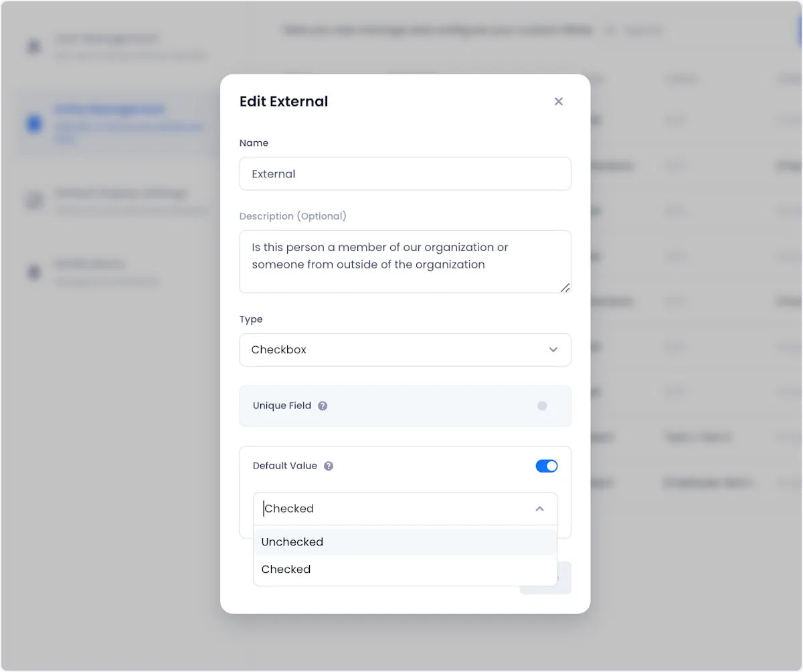Open the Type dropdown showing Checkbox
Screen dimensions: 803x672
[x=405, y=350]
